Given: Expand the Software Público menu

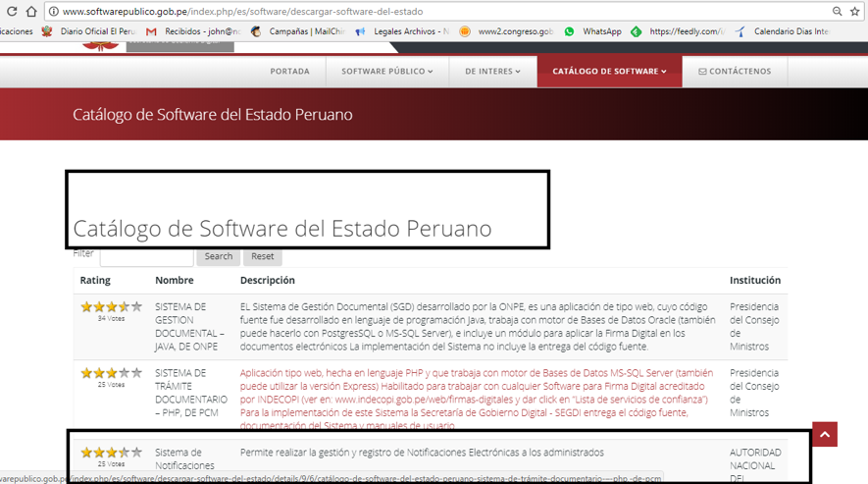Looking at the screenshot, I should tap(386, 72).
